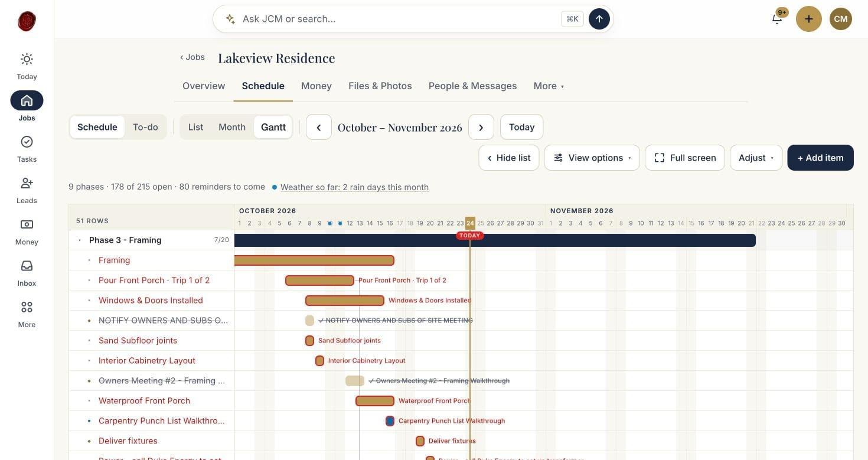Click the red company logo
The height and width of the screenshot is (460, 868).
pos(27,21)
